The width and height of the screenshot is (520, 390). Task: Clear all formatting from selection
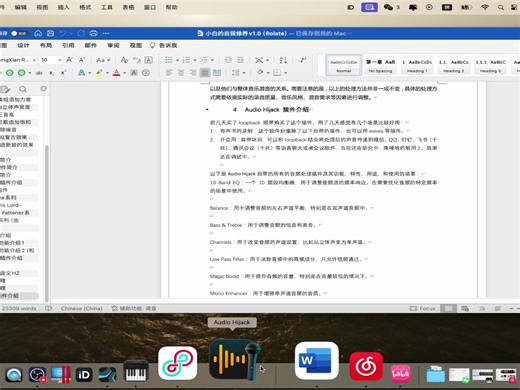coord(124,60)
